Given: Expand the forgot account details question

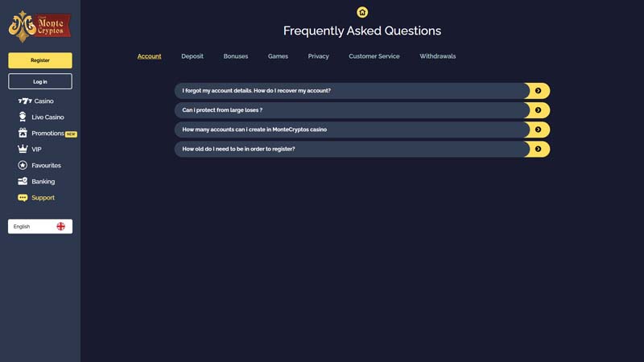Looking at the screenshot, I should [537, 91].
